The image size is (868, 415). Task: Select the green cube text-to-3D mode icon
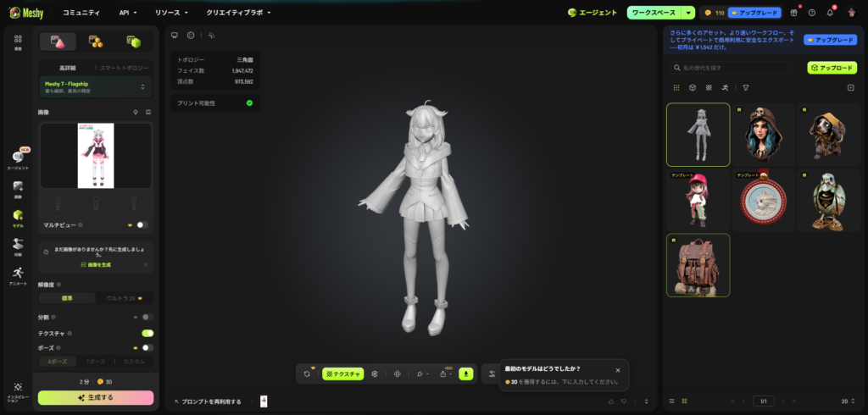coord(133,41)
